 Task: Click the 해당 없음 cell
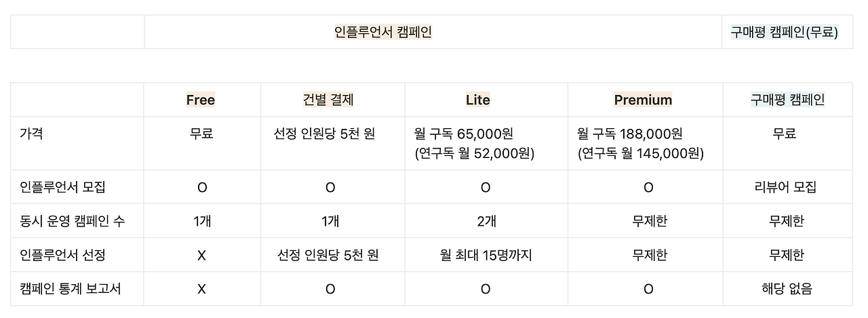pos(787,289)
